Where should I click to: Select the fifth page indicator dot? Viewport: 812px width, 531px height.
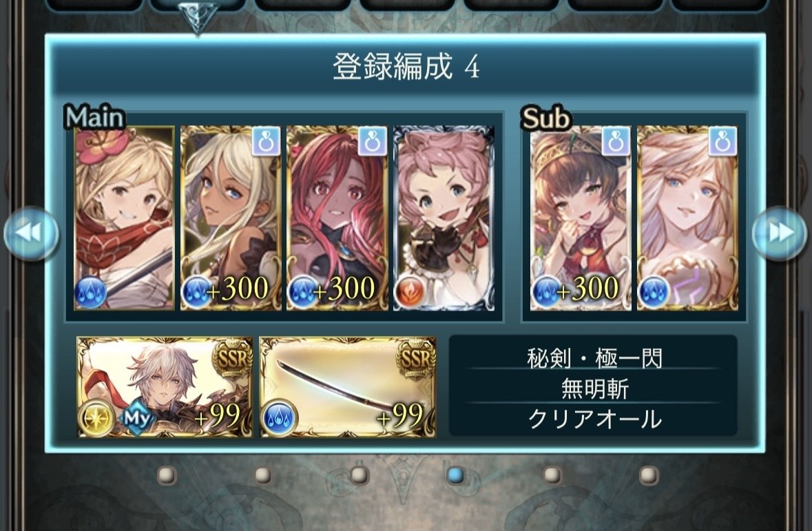[x=552, y=475]
